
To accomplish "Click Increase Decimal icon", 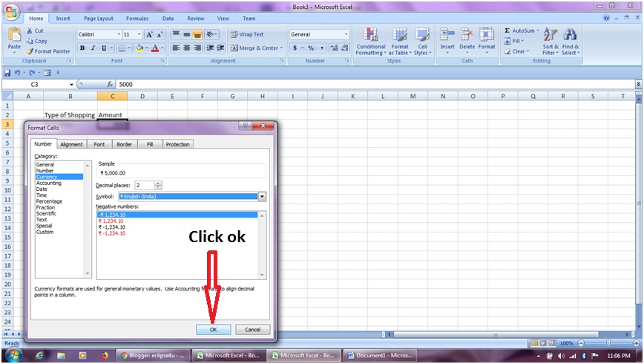I will pyautogui.click(x=334, y=48).
